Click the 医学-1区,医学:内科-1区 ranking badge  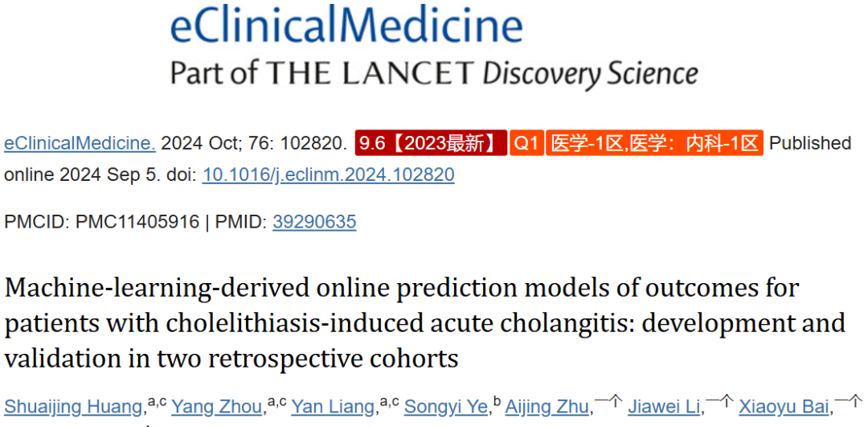tap(655, 143)
